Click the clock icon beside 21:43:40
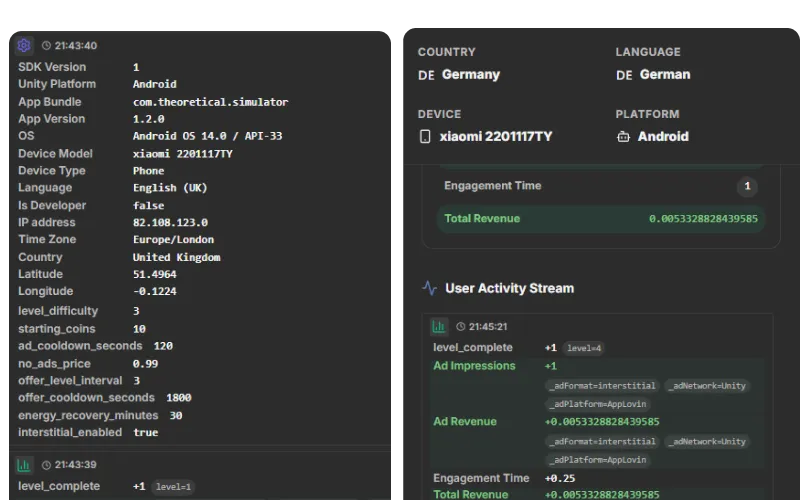Image resolution: width=800 pixels, height=500 pixels. (46, 45)
